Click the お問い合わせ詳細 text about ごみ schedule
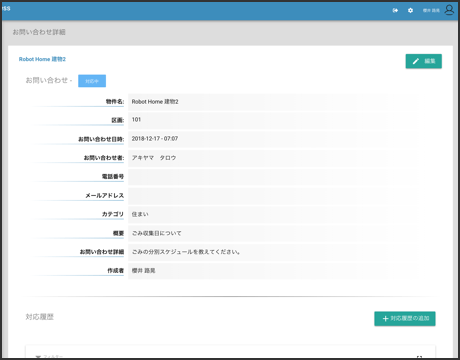The image size is (460, 360). click(x=186, y=252)
